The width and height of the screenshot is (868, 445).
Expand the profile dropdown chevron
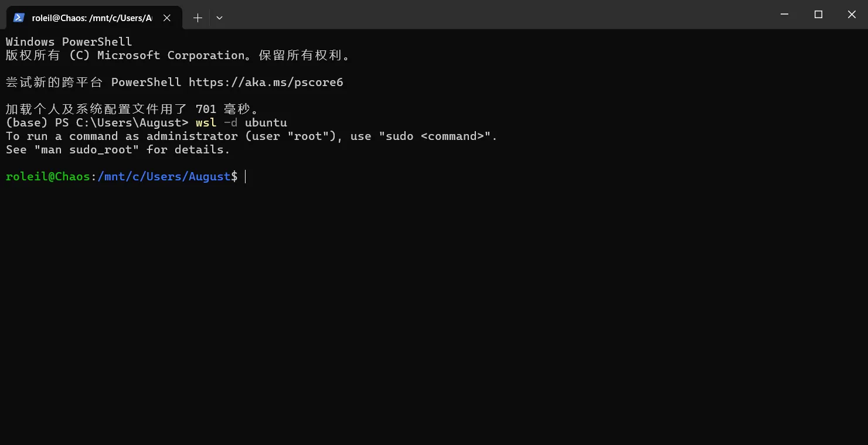(219, 18)
